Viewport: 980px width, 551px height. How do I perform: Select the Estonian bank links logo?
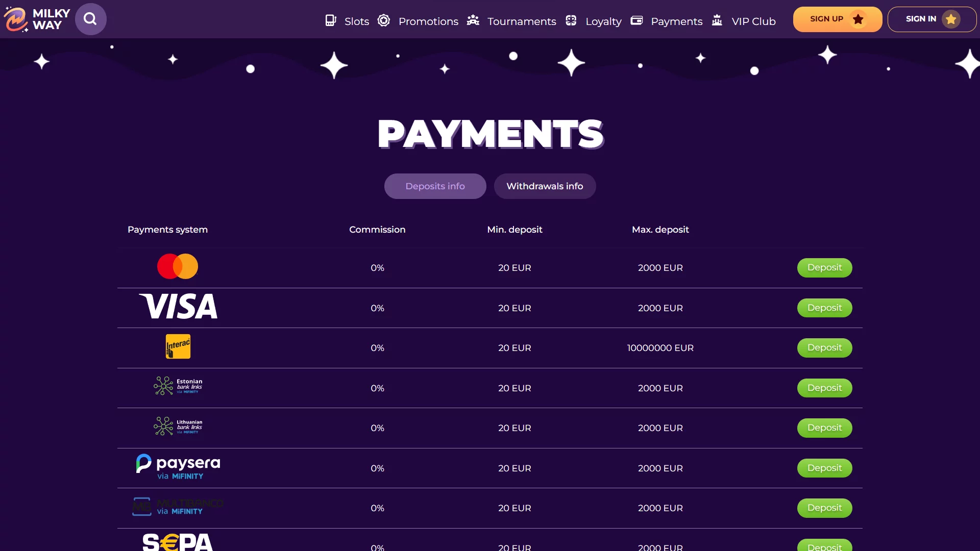(x=178, y=386)
